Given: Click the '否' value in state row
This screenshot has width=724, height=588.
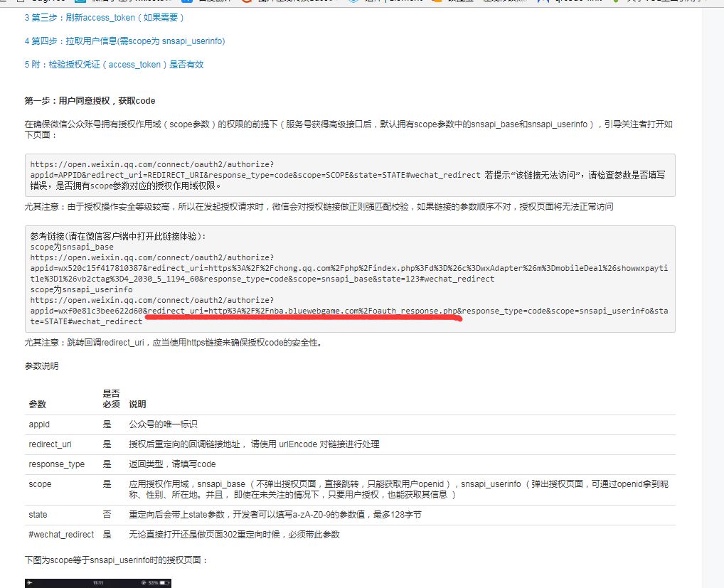Looking at the screenshot, I should click(107, 515).
